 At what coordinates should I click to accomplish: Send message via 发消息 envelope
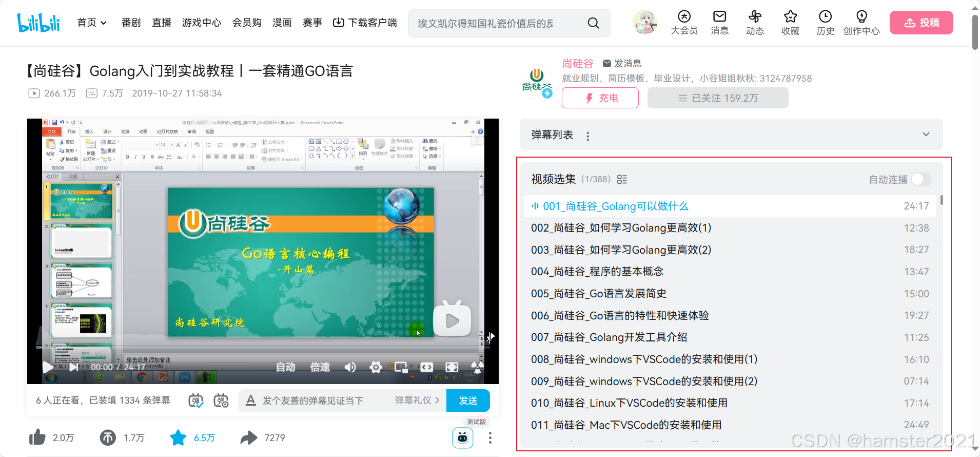click(622, 63)
